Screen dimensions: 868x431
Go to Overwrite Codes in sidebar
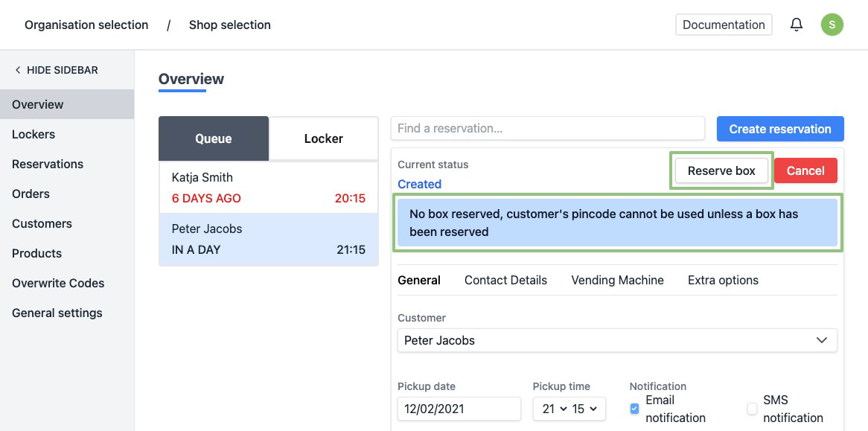coord(58,283)
